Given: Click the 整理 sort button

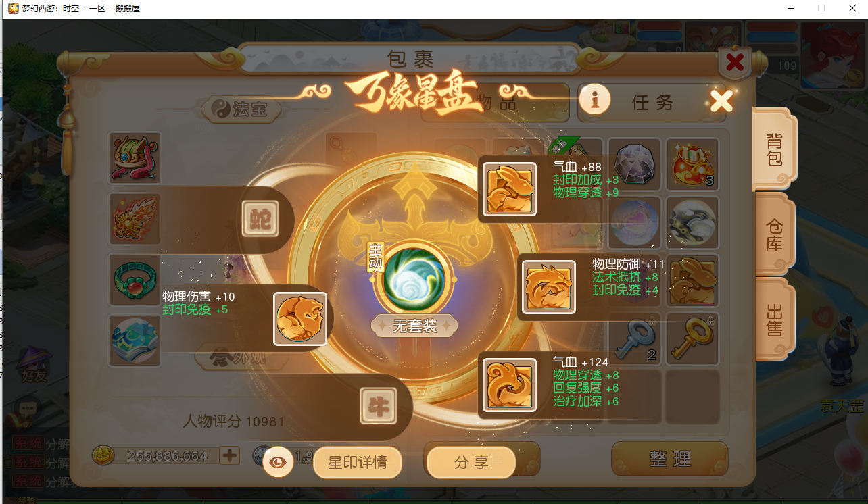Looking at the screenshot, I should coord(670,459).
